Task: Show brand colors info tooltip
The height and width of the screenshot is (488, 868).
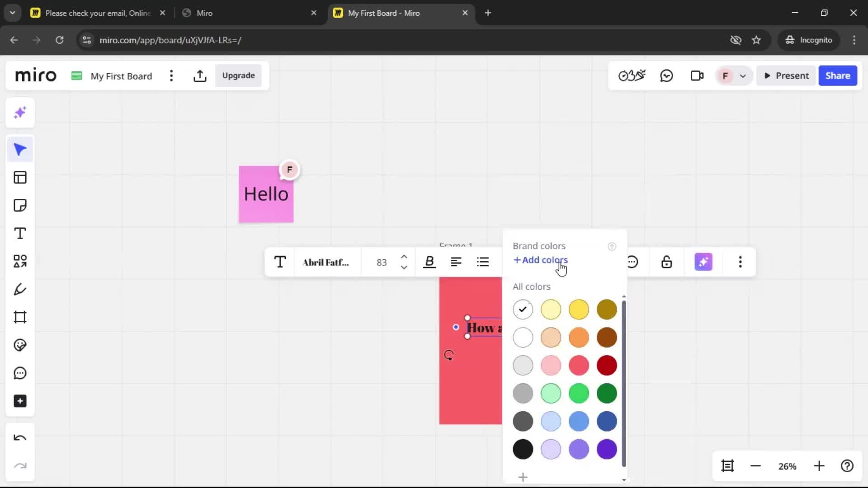Action: point(612,246)
